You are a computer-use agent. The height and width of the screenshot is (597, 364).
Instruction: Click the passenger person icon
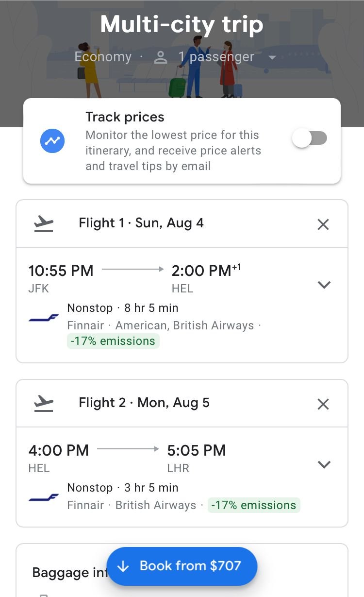(x=160, y=57)
